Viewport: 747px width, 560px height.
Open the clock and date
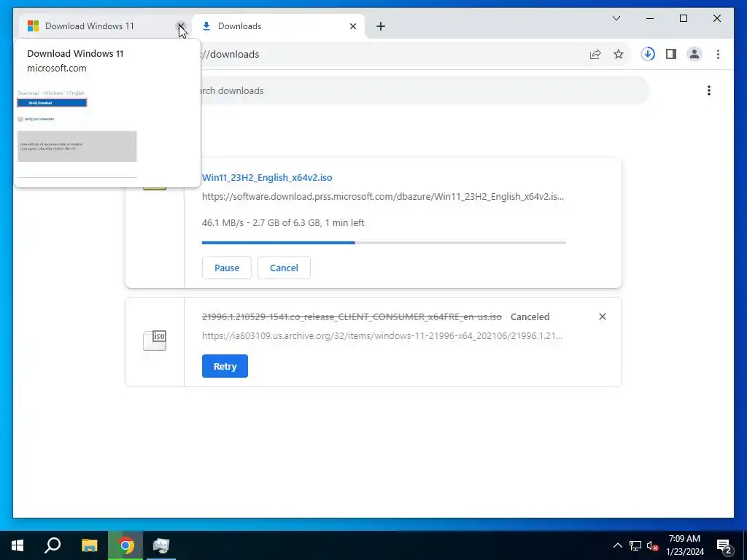(684, 545)
